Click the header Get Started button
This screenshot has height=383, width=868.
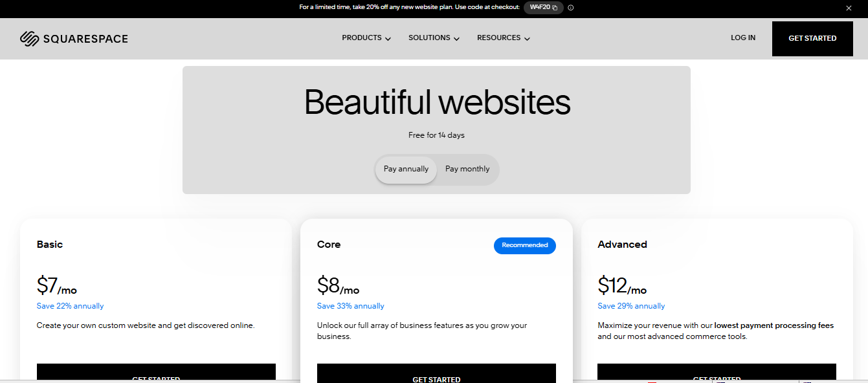click(x=812, y=38)
